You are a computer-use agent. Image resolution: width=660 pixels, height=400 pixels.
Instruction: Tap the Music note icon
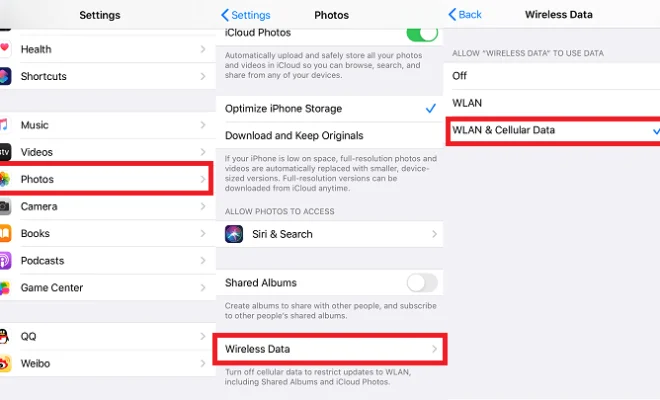[4, 125]
